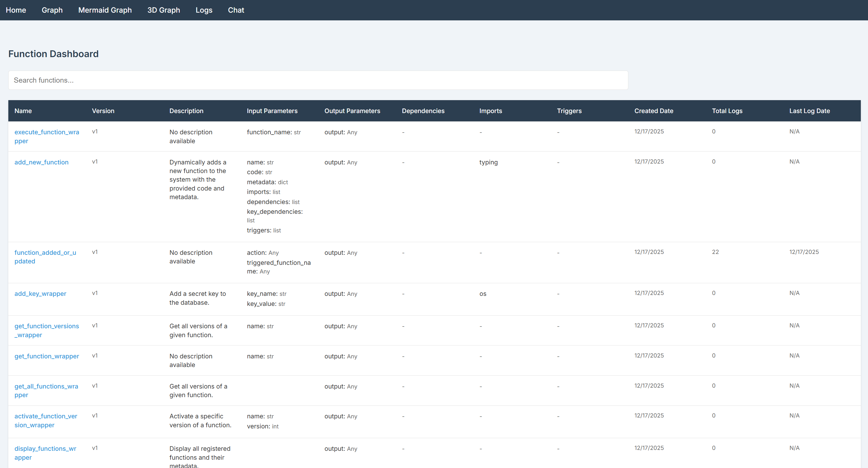Click the Created Date column header

click(654, 110)
